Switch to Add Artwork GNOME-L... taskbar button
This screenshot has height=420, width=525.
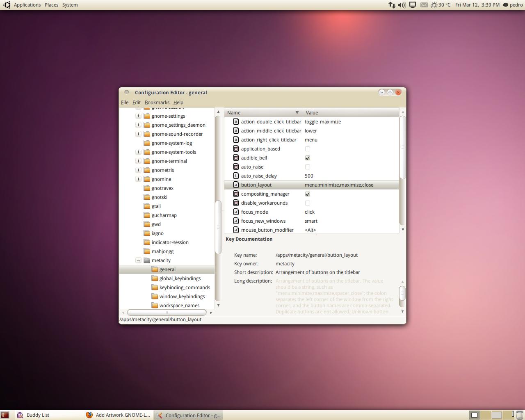pyautogui.click(x=118, y=415)
